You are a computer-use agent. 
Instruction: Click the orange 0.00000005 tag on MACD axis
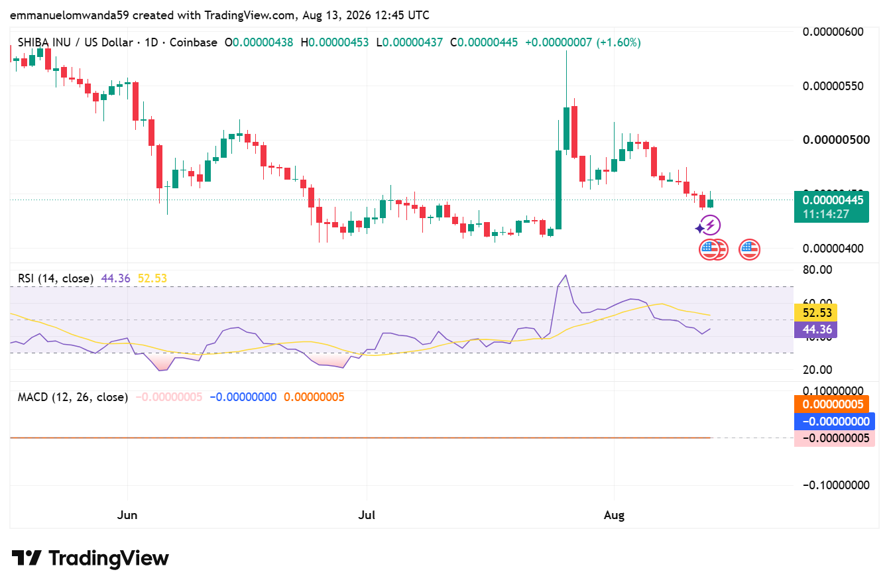pyautogui.click(x=831, y=404)
